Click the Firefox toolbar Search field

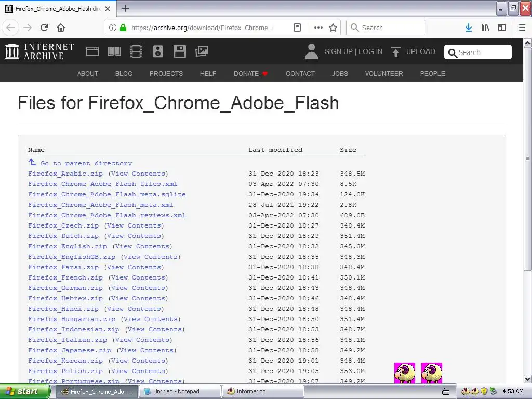click(x=385, y=28)
